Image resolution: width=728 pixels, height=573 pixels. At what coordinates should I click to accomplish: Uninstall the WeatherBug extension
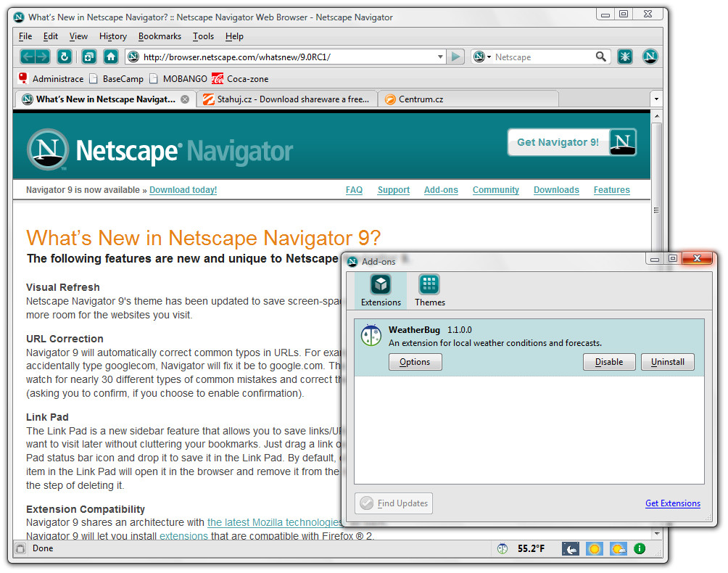(668, 362)
